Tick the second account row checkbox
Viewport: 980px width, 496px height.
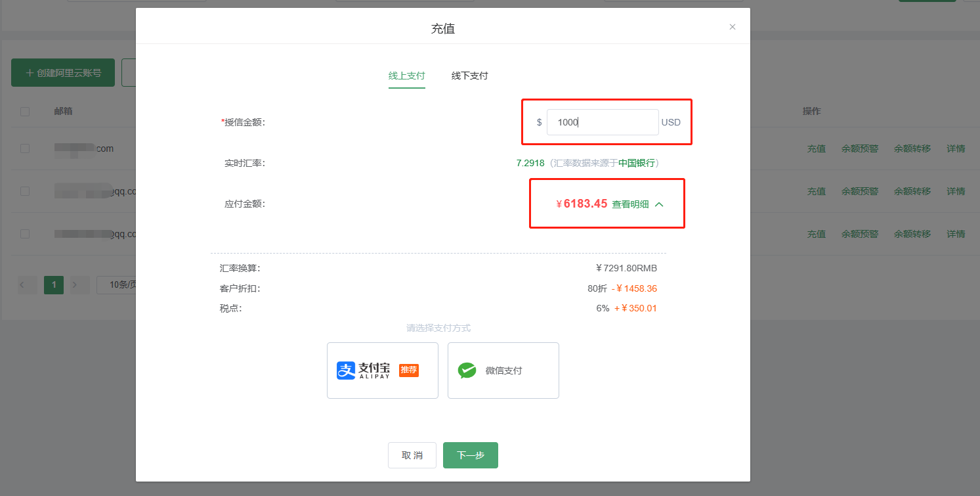(x=25, y=191)
